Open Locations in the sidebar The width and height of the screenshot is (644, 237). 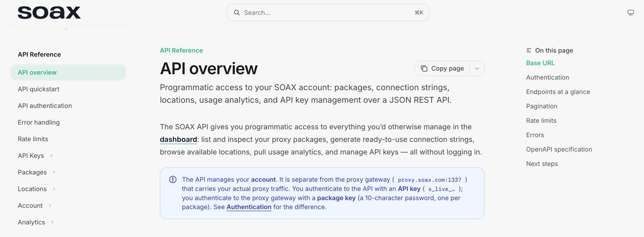pos(32,189)
